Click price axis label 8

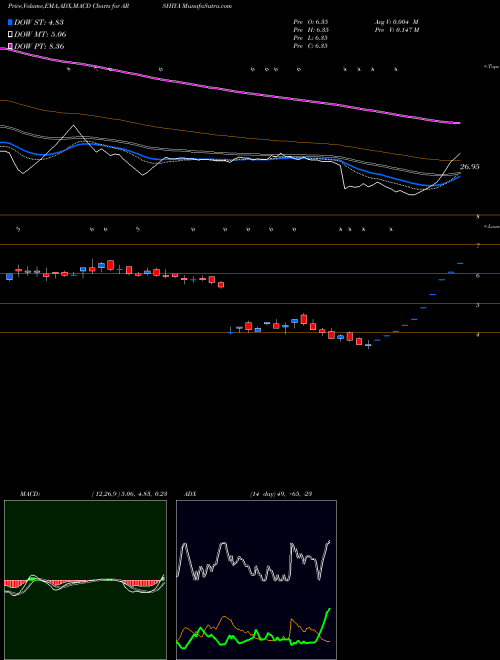[478, 217]
